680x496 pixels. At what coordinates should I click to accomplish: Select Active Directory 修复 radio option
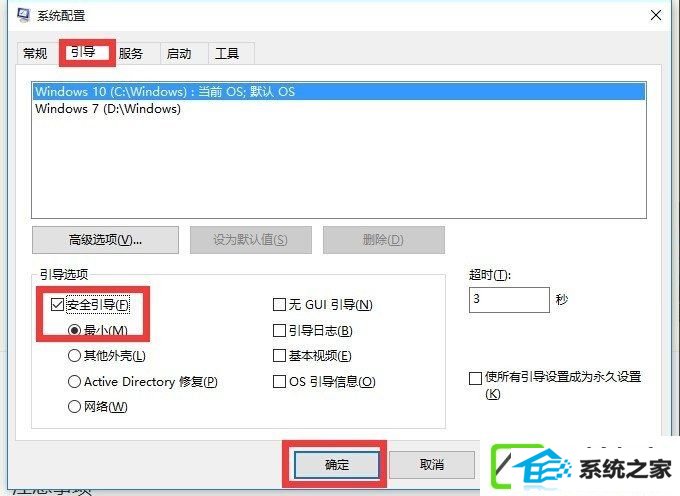(75, 382)
